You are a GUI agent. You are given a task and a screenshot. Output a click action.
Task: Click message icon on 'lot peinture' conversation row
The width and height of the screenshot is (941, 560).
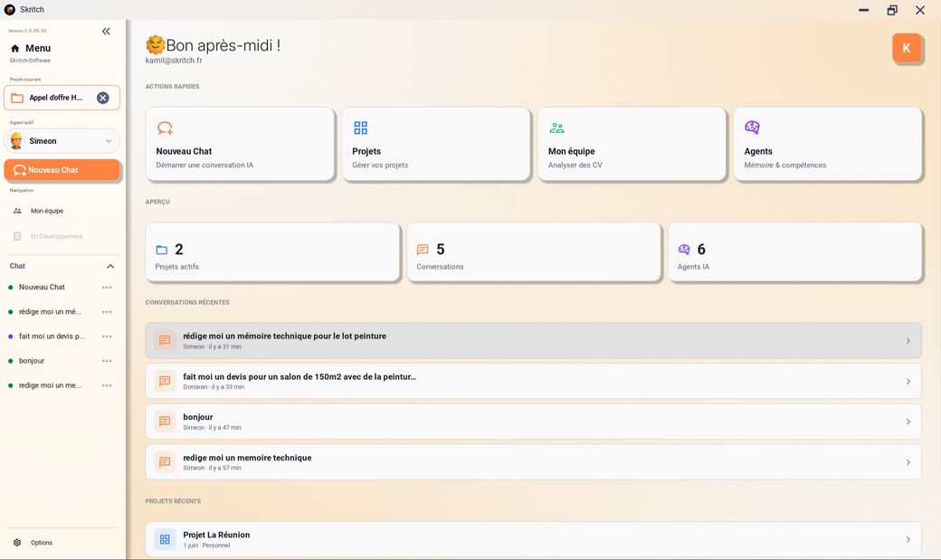165,340
